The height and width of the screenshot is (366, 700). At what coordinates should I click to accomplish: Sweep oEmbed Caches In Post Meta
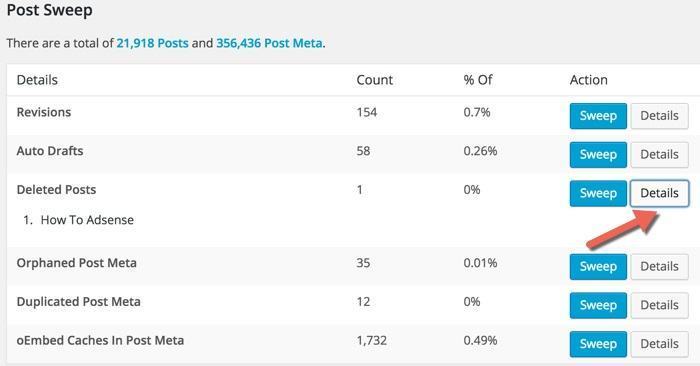point(598,344)
